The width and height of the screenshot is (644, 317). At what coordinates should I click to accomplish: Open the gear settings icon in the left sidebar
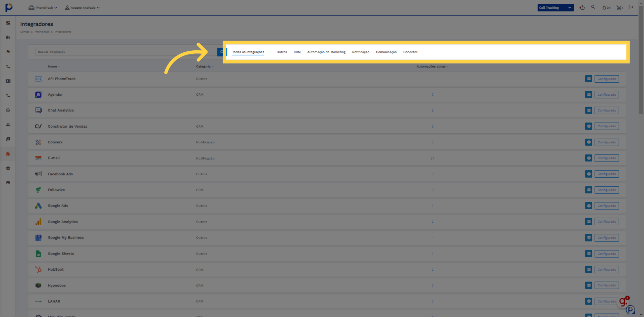pyautogui.click(x=8, y=168)
